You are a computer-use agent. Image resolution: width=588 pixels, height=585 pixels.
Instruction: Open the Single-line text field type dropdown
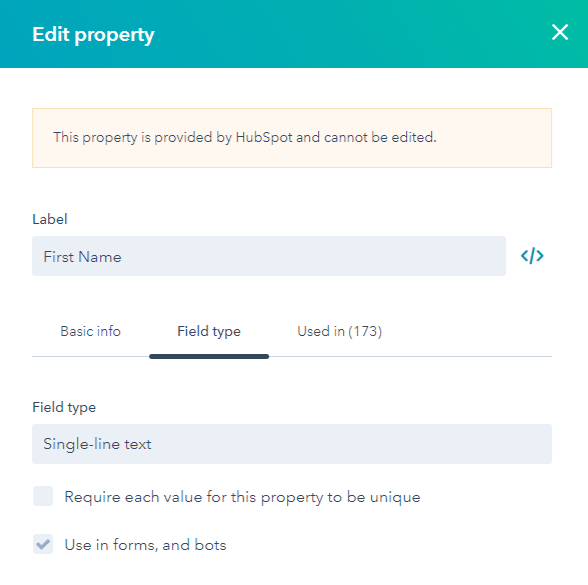click(292, 444)
